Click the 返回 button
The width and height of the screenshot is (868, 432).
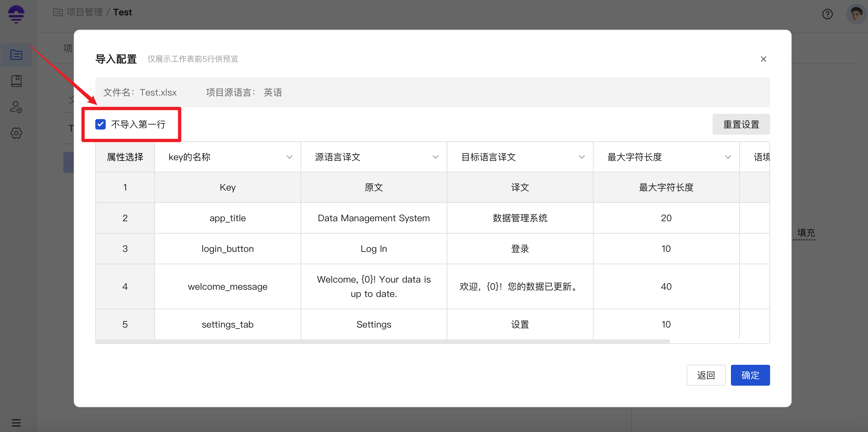[x=706, y=375]
